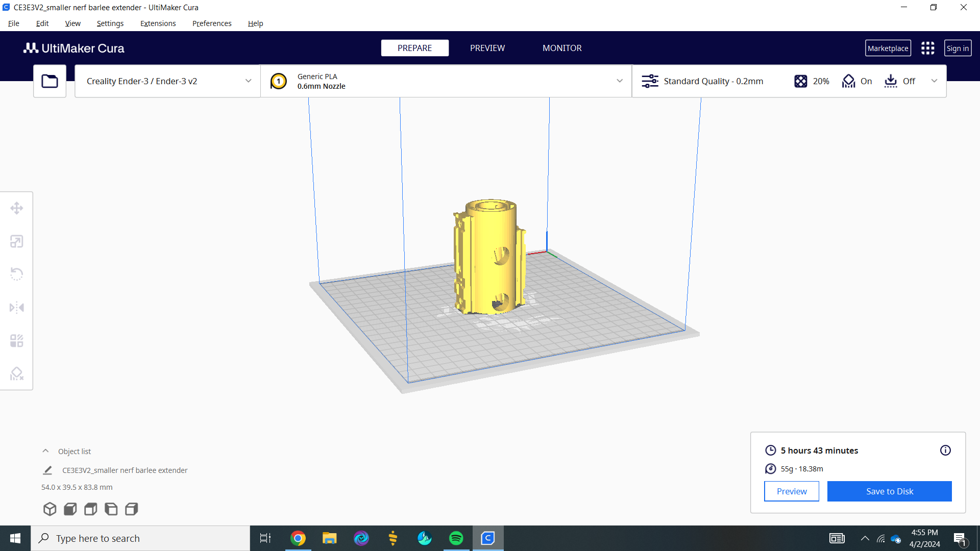The width and height of the screenshot is (980, 551).
Task: Switch camera to top view
Action: click(x=90, y=509)
